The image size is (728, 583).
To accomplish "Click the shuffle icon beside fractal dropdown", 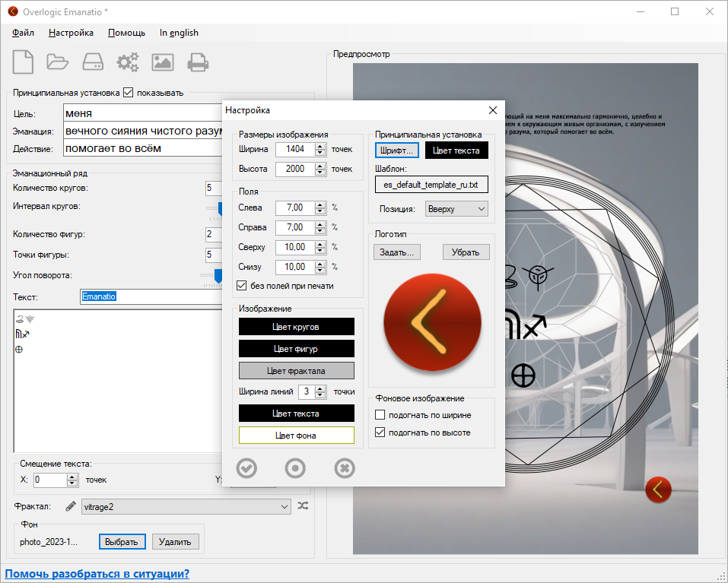I will coord(303,506).
